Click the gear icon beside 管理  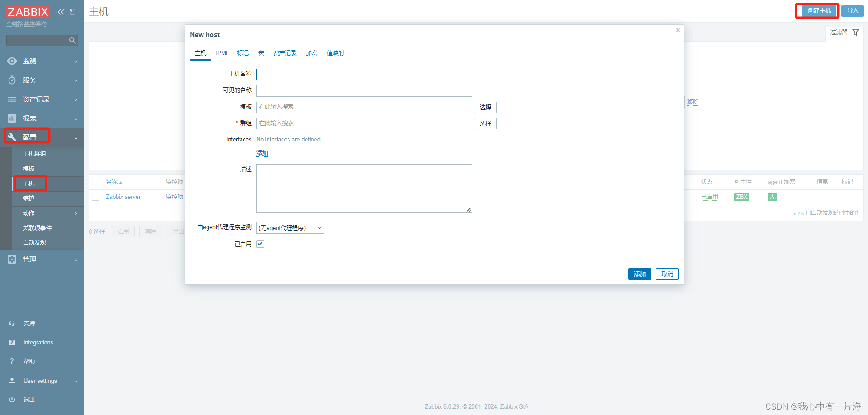pos(12,259)
